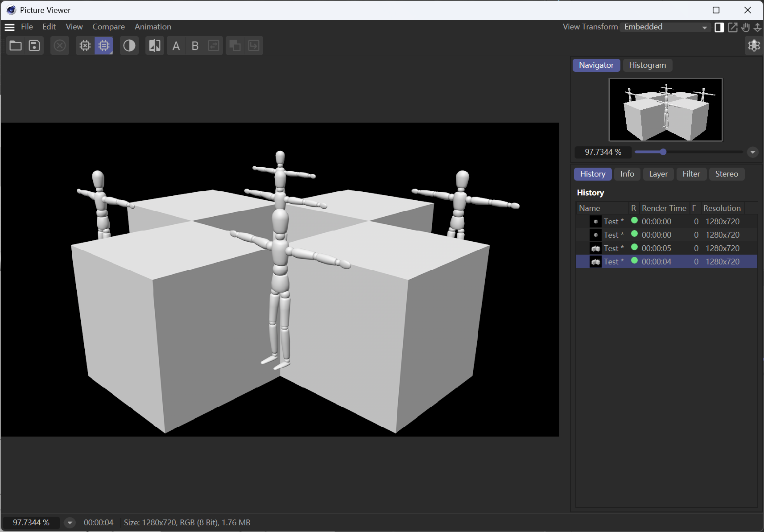Viewport: 764px width, 532px height.
Task: Switch to the Histogram tab
Action: pyautogui.click(x=647, y=65)
